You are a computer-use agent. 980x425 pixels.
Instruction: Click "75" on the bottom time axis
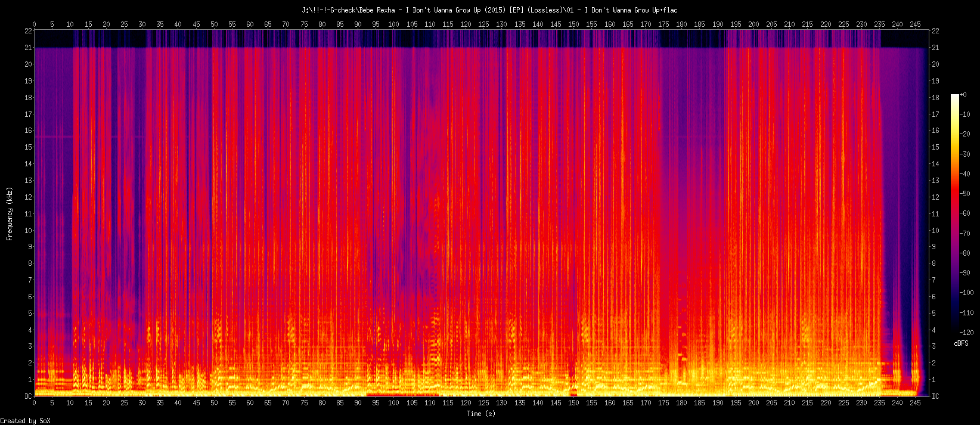pyautogui.click(x=304, y=403)
